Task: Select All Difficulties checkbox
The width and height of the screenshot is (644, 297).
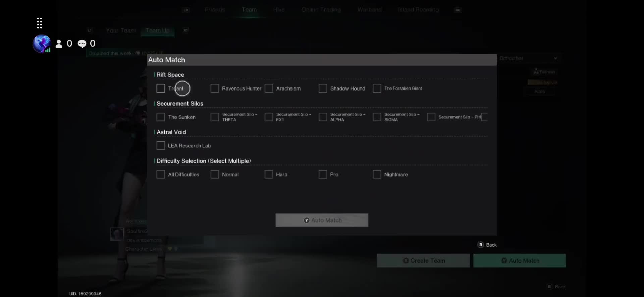Action: tap(161, 174)
